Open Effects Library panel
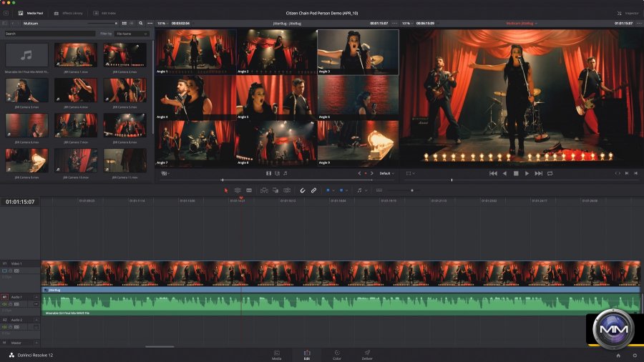This screenshot has height=362, width=644. [x=69, y=13]
